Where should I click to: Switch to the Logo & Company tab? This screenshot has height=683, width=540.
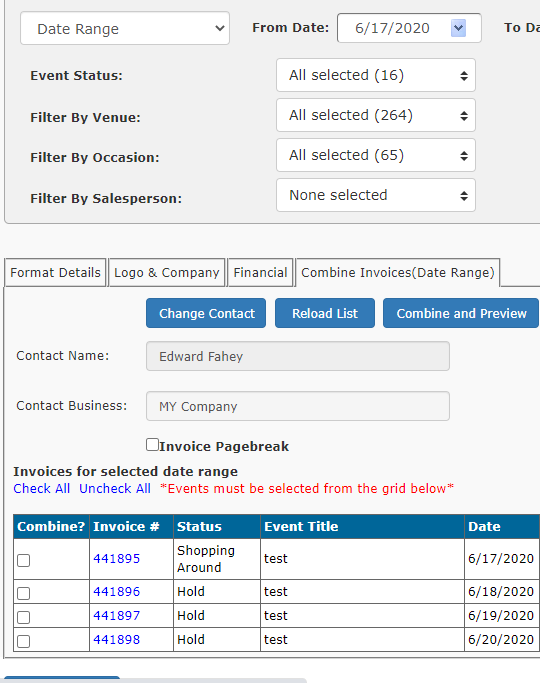click(x=167, y=273)
